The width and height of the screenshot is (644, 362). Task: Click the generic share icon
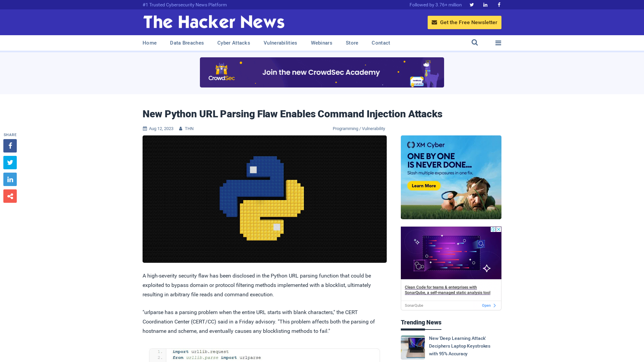tap(10, 196)
